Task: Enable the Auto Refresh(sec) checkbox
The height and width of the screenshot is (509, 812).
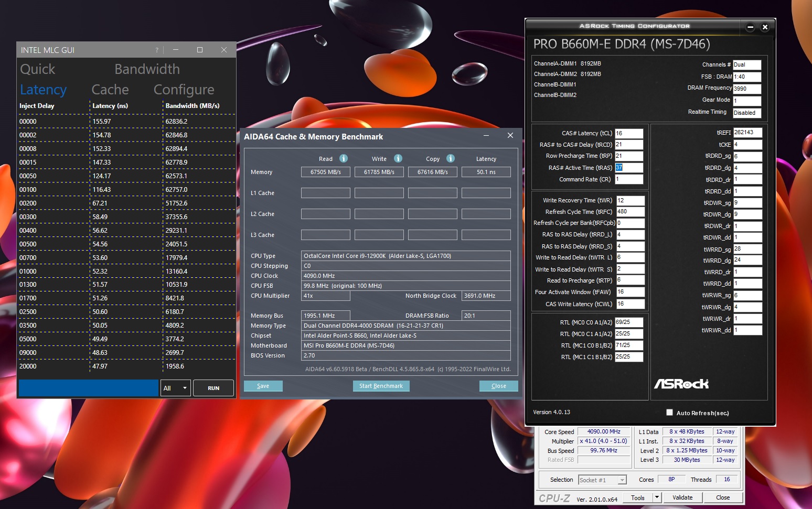Action: click(669, 413)
